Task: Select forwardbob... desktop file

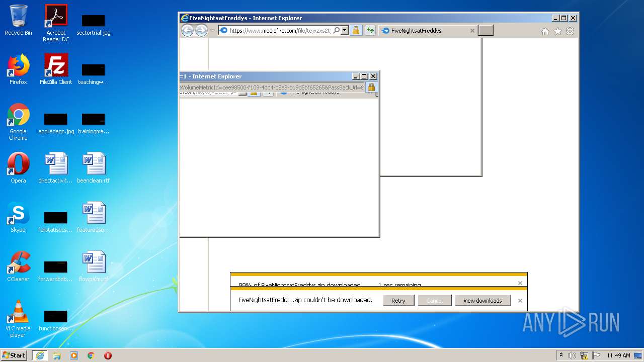Action: tap(56, 271)
